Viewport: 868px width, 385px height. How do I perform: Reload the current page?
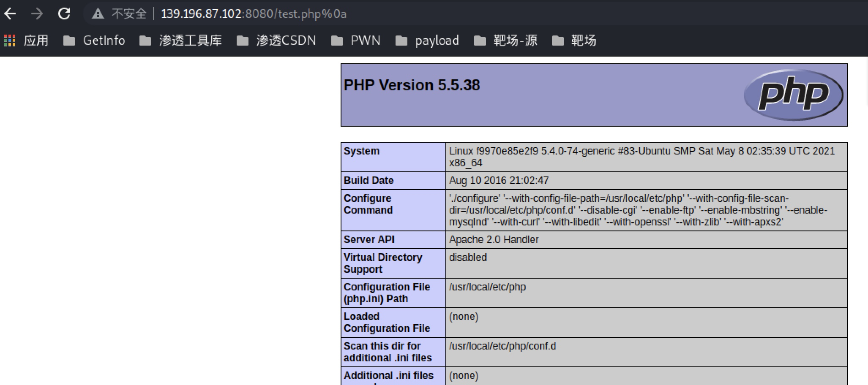(x=64, y=14)
